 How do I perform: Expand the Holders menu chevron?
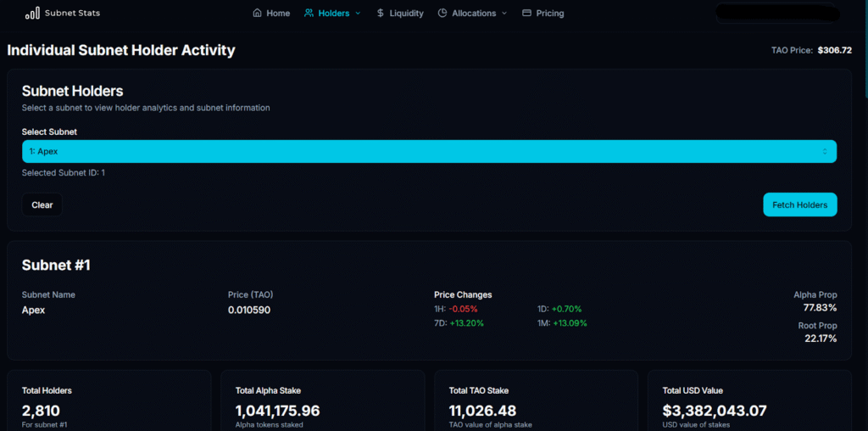[x=358, y=14]
